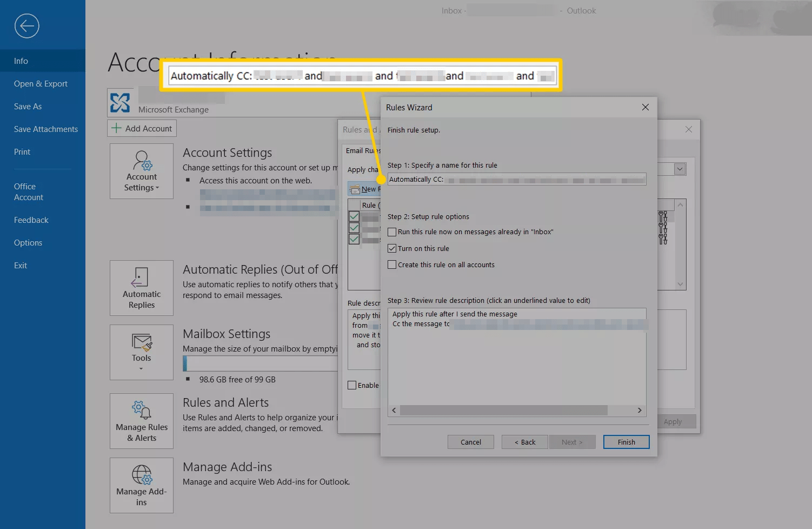Toggle the first rule checkbox in Rules list
812x529 pixels.
pyautogui.click(x=354, y=216)
